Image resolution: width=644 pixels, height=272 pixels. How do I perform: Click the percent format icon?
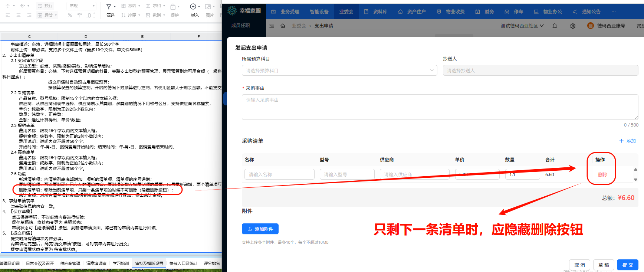70,15
